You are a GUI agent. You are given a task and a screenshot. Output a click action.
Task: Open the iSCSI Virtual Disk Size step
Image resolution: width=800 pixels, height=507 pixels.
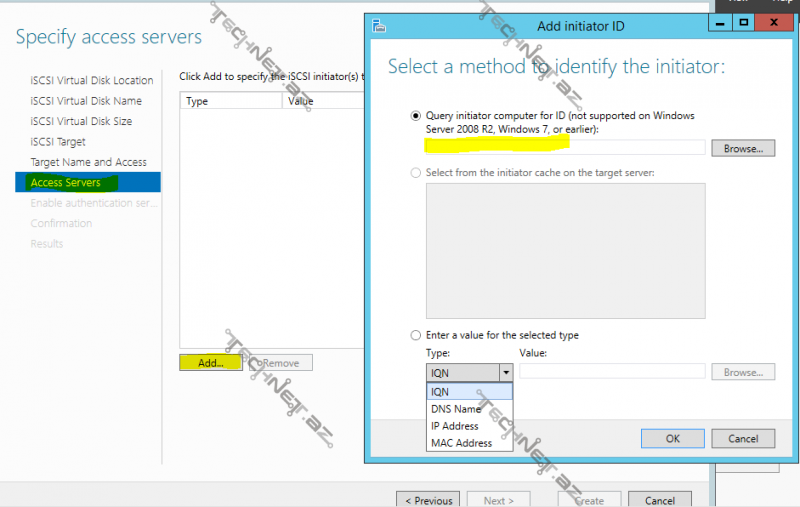[81, 121]
